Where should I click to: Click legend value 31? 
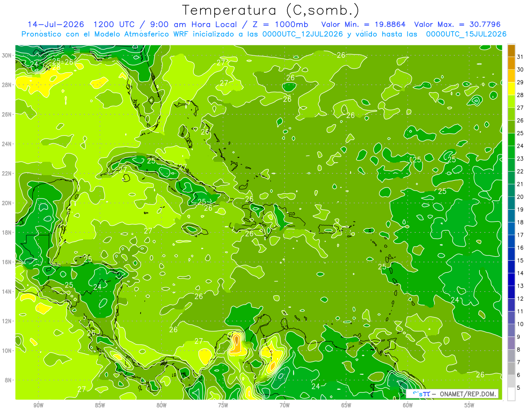(x=520, y=57)
